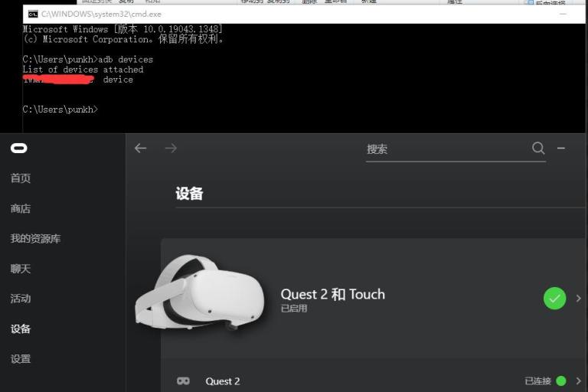This screenshot has height=392, width=588.
Task: Open 首页 in the sidebar
Action: click(x=21, y=178)
